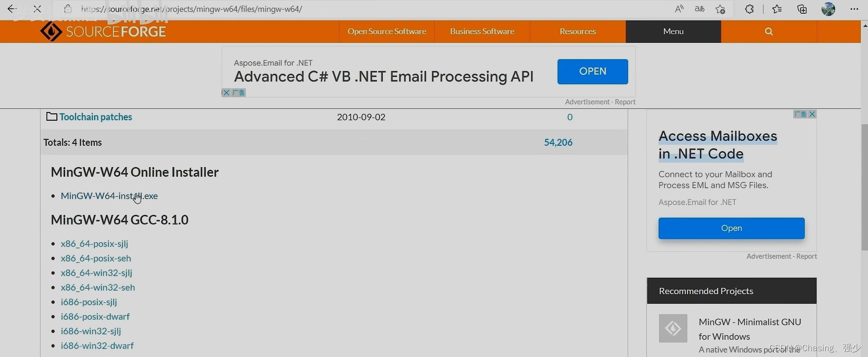Go back with the browser back arrow
This screenshot has height=357, width=868.
click(12, 9)
